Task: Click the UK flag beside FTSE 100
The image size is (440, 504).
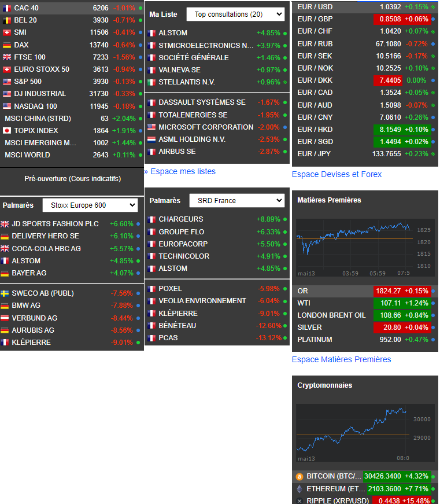Action: coord(7,57)
